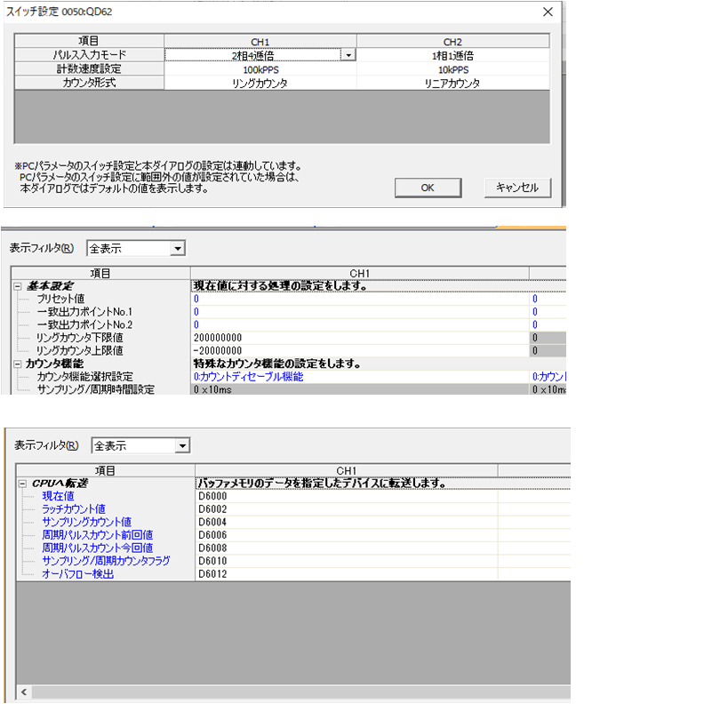Select the CH1 100kPPS counting speed cell

(260, 69)
